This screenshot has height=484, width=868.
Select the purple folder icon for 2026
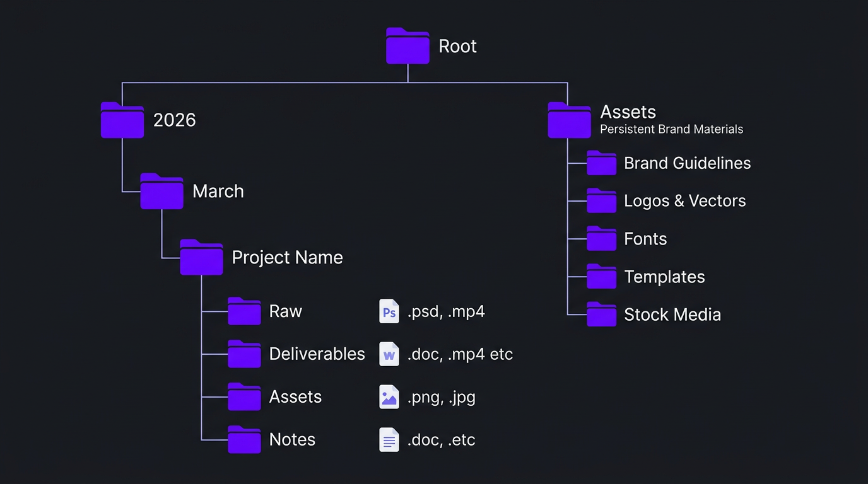click(x=122, y=120)
